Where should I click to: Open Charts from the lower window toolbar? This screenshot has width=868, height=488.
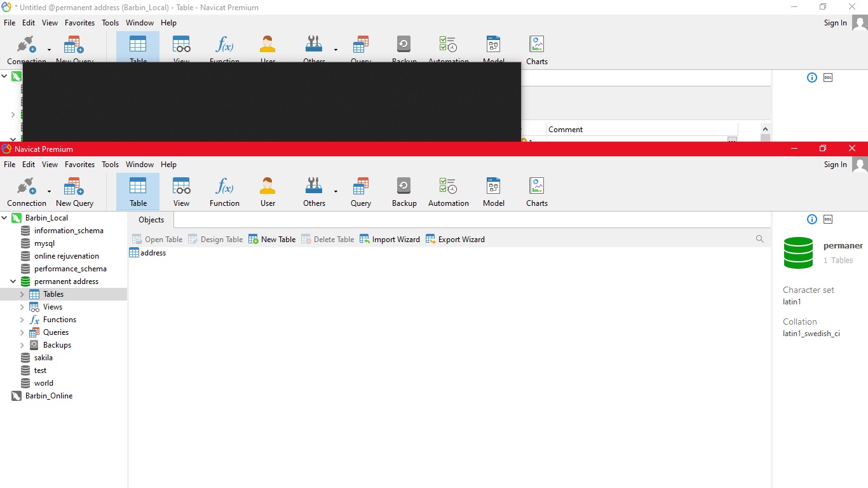click(536, 192)
